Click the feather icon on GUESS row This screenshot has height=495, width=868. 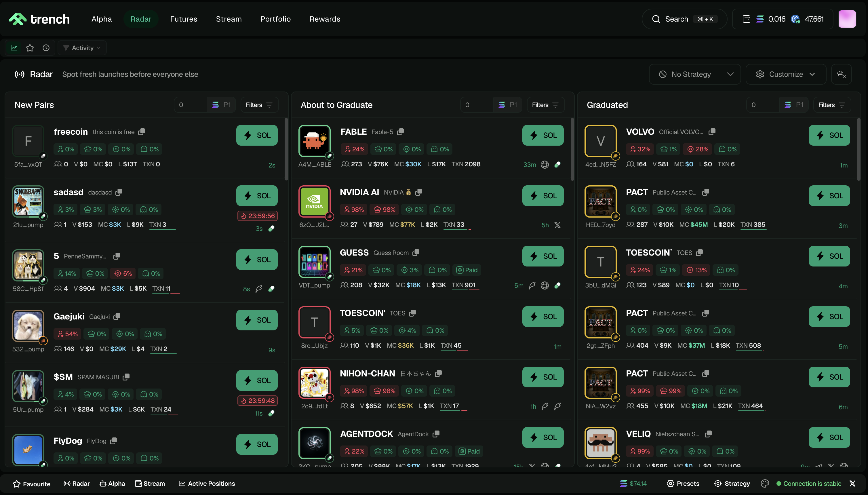[x=532, y=285]
